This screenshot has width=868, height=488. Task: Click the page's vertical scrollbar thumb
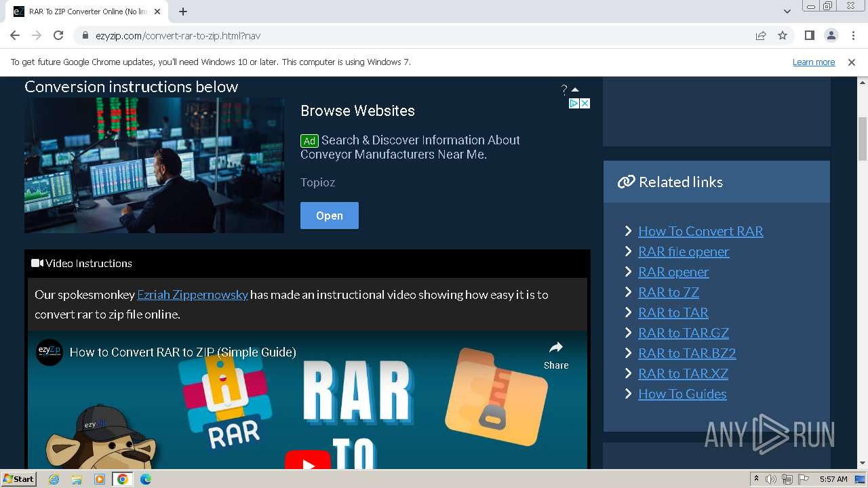pyautogui.click(x=862, y=138)
